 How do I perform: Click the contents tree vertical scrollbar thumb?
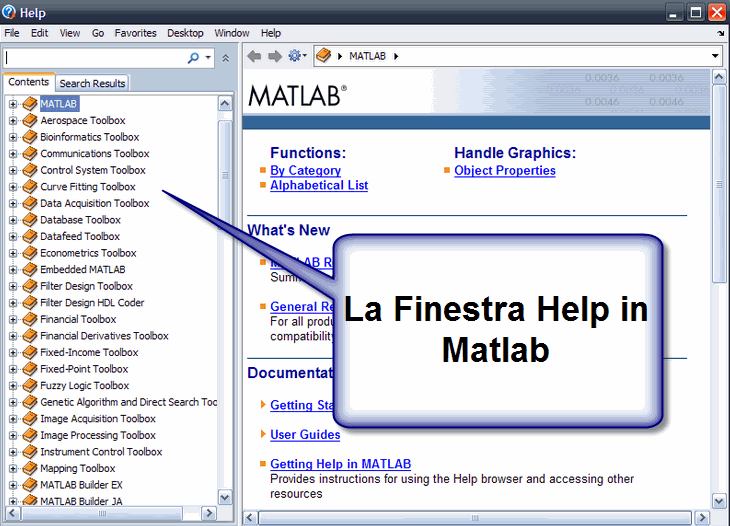(x=225, y=175)
